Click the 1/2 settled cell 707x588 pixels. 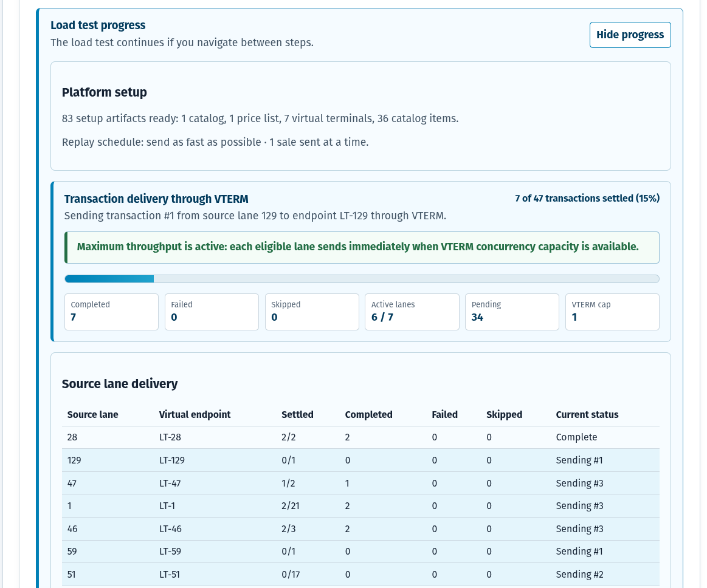(x=288, y=484)
